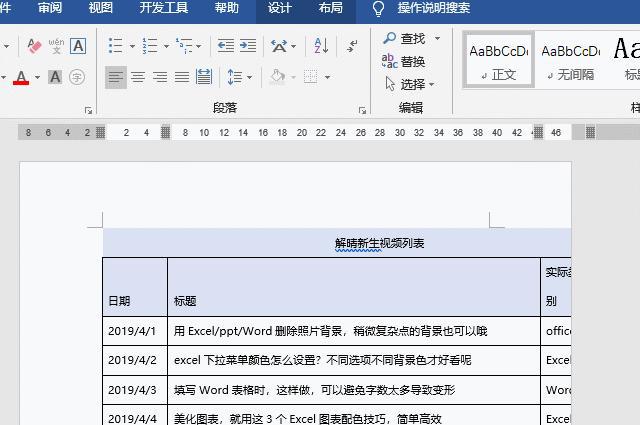
Task: Open the bullets dropdown arrow
Action: 132,46
